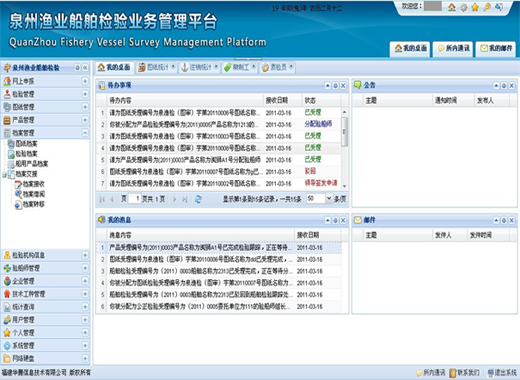Expand the 检验管理 sidebar section
520x380 pixels.
[85, 94]
